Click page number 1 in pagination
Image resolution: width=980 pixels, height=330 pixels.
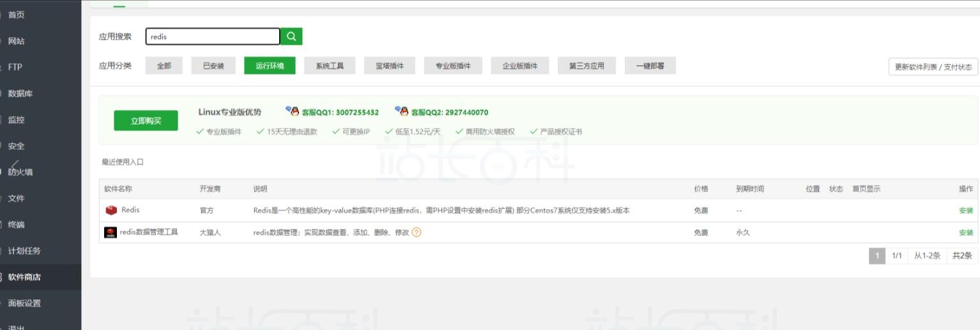(x=877, y=256)
